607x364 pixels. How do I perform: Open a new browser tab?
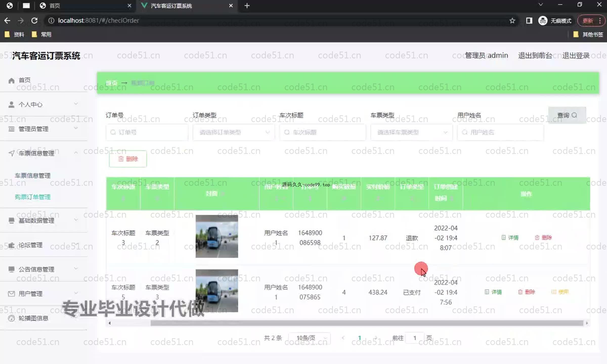pos(247,6)
